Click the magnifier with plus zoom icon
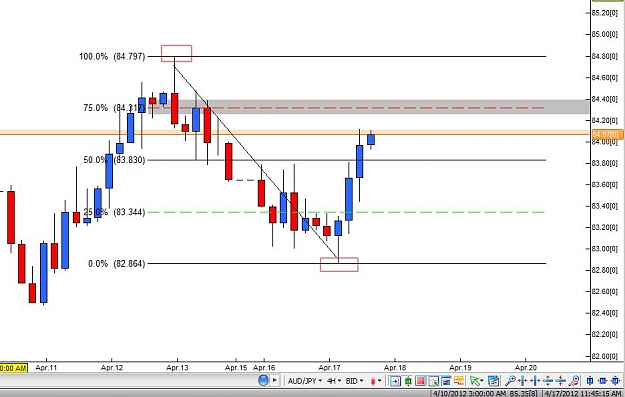 point(511,381)
